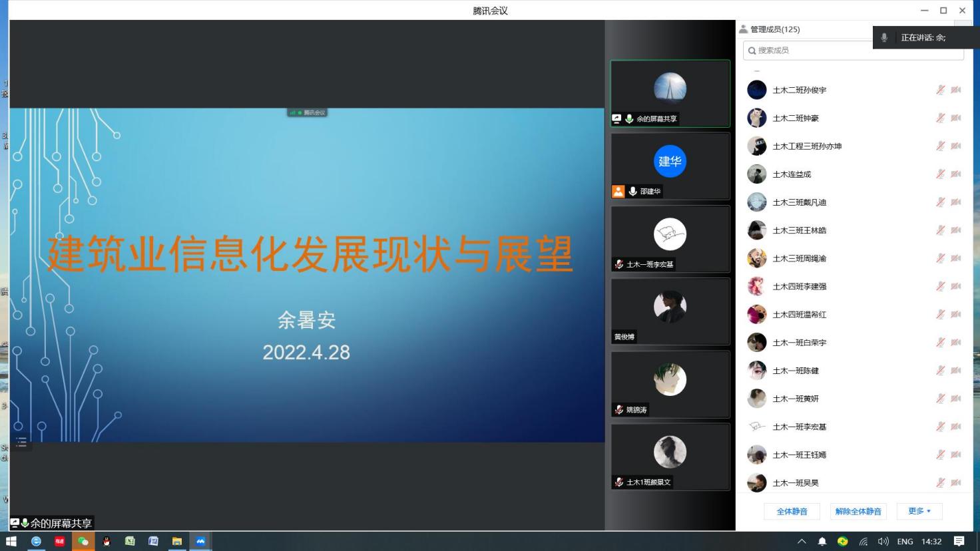Click 黄俊博 participant tile

coord(670,311)
